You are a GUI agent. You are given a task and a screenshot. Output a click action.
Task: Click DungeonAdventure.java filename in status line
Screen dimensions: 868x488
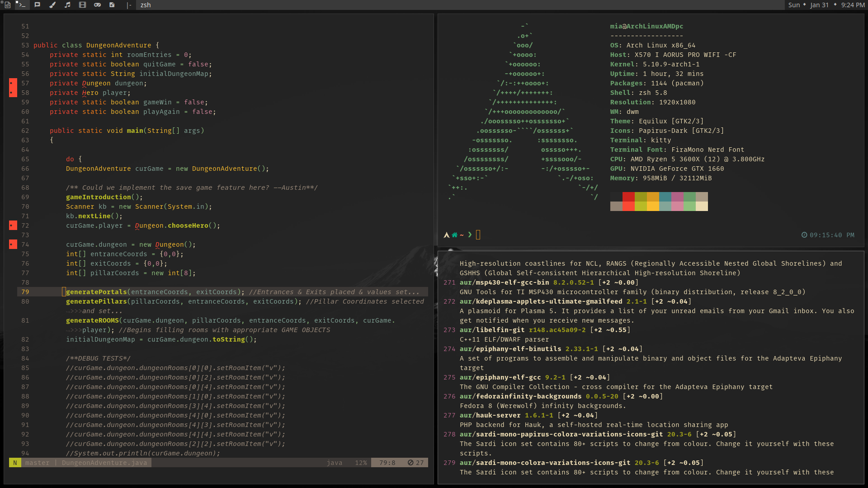click(104, 463)
